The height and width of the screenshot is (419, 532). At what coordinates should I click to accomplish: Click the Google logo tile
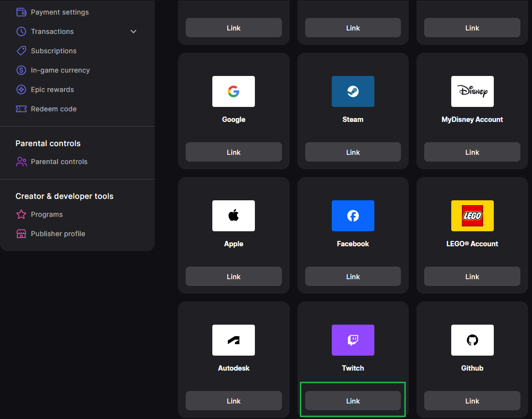(234, 91)
